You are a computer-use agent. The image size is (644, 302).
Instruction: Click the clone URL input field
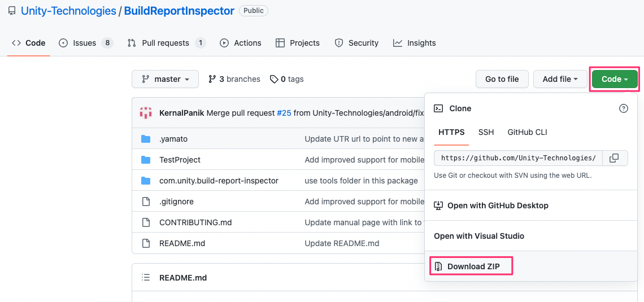coord(519,158)
